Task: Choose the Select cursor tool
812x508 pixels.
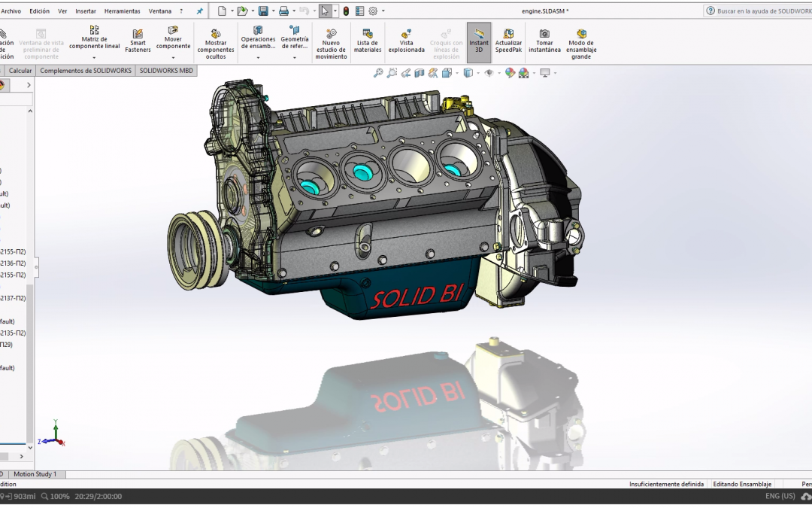Action: [325, 11]
